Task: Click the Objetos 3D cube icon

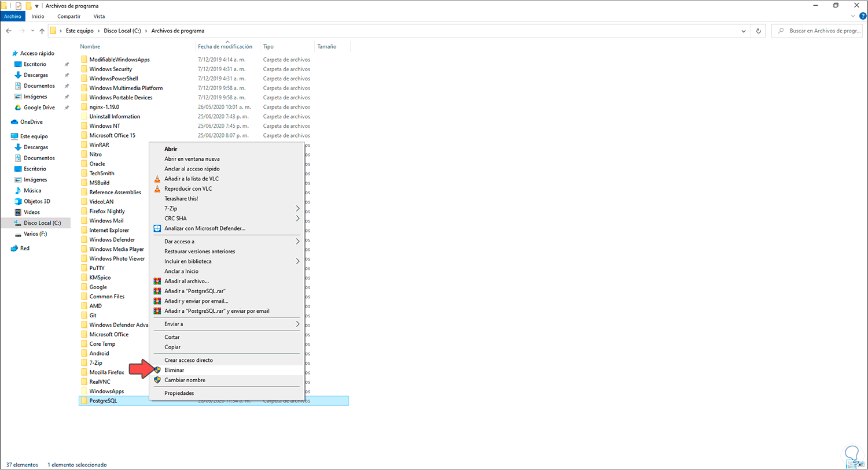Action: [18, 201]
